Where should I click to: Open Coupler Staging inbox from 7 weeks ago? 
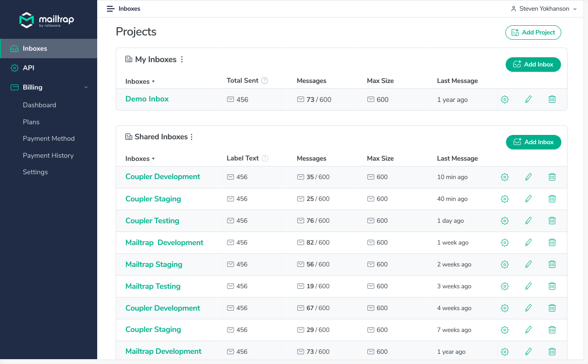point(153,330)
